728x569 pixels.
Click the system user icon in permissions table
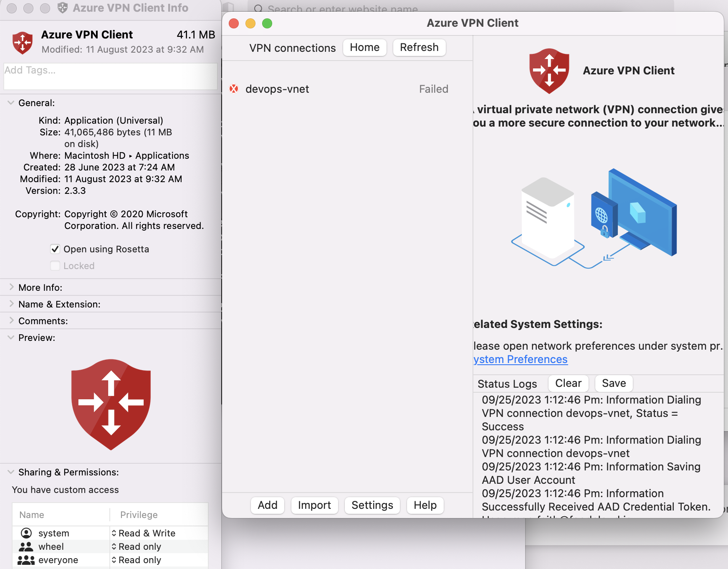[x=26, y=533]
